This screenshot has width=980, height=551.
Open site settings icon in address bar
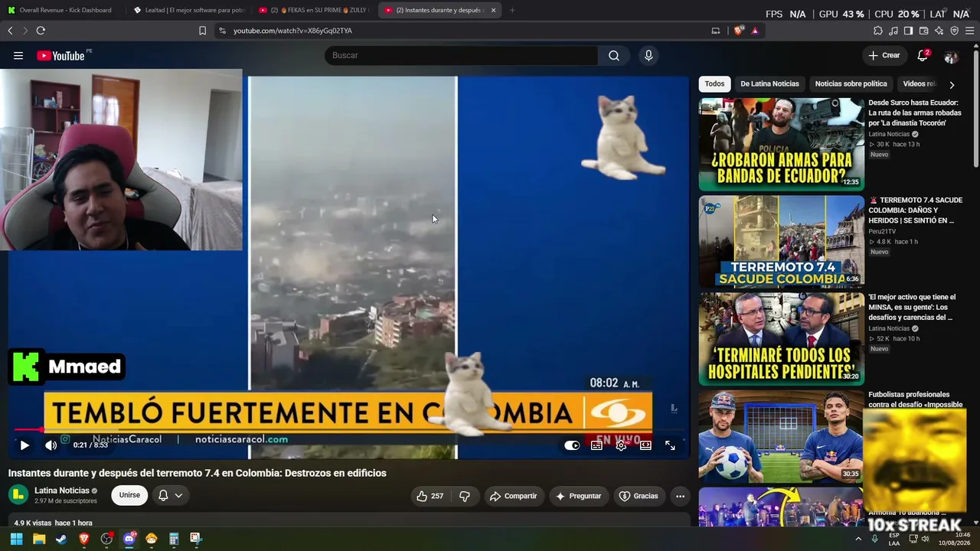point(222,31)
